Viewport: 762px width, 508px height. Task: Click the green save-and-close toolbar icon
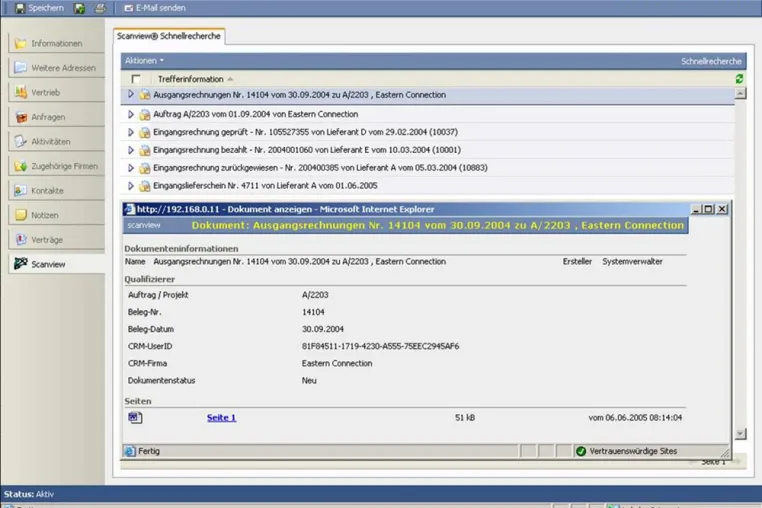(x=80, y=8)
